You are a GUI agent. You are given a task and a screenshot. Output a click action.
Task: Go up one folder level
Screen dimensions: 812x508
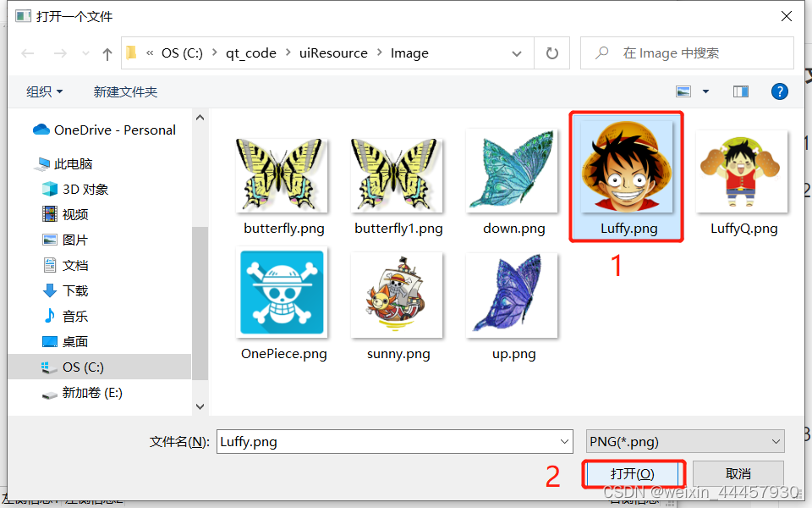coord(107,54)
